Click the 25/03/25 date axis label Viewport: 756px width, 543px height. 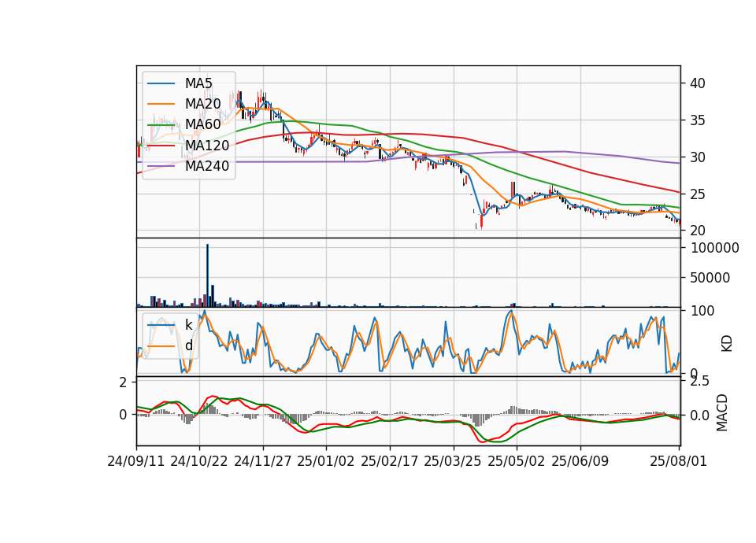click(453, 461)
